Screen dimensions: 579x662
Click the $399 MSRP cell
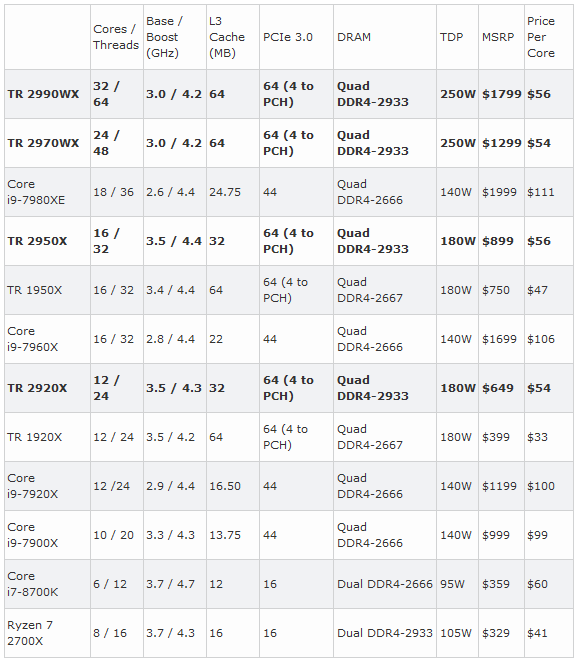coord(496,437)
